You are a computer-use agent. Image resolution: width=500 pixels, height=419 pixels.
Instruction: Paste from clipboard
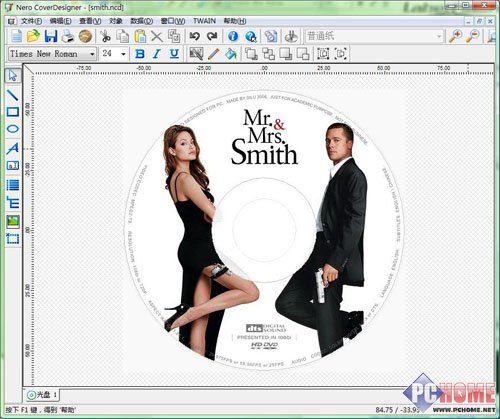(x=140, y=36)
